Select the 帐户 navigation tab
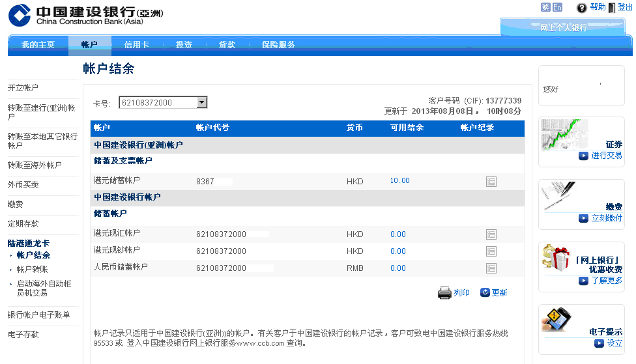 point(90,44)
